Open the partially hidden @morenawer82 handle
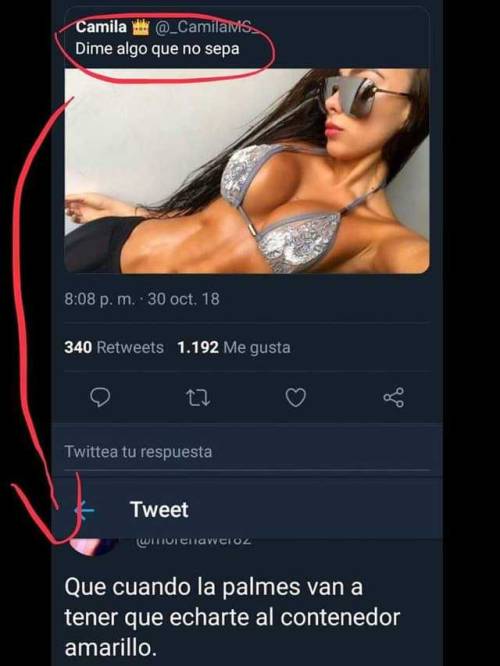The image size is (500, 666). [x=194, y=541]
